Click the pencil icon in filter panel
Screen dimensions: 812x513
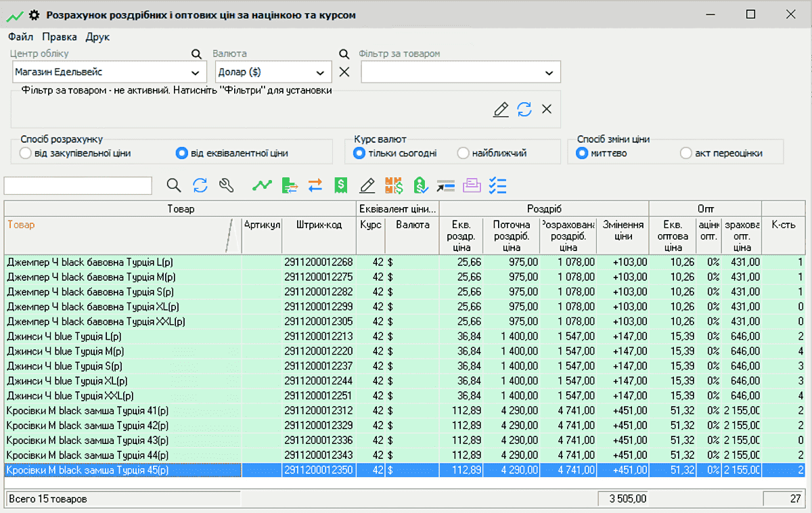[501, 110]
